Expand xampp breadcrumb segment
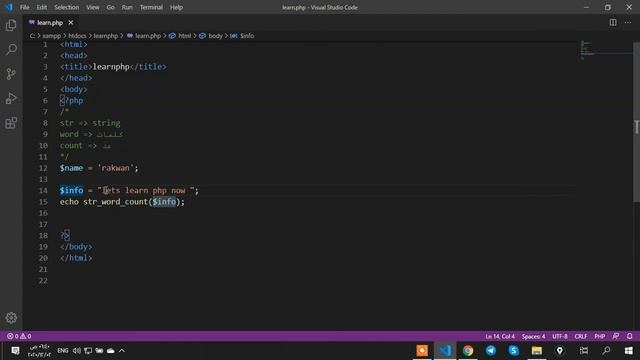The image size is (640, 360). pyautogui.click(x=51, y=36)
